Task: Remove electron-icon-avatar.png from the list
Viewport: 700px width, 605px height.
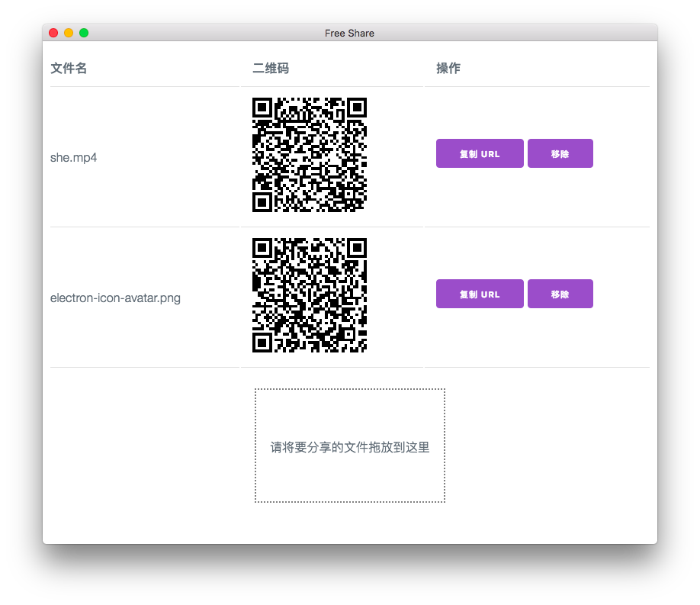Action: click(560, 294)
